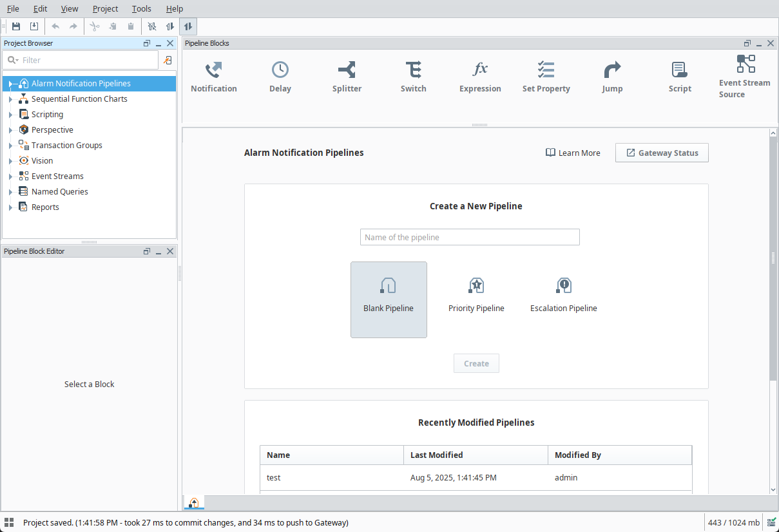Screen dimensions: 779x532
Task: Click the Last Modified column header
Action: coord(476,455)
